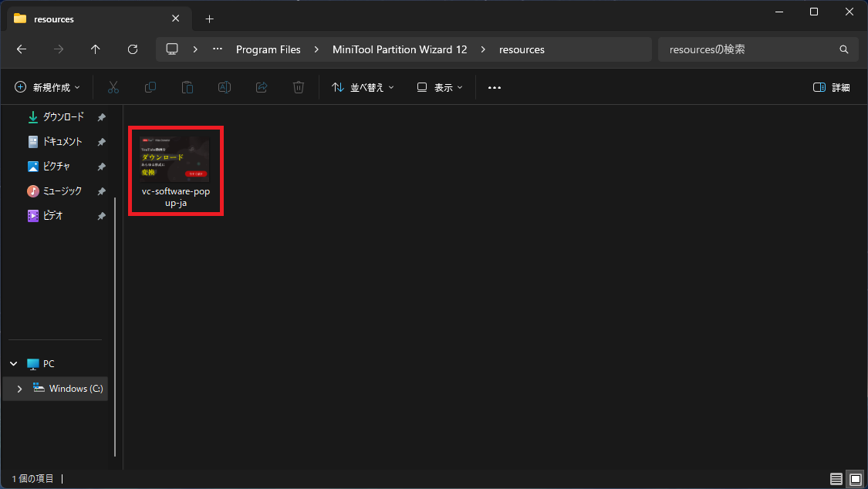Open a new tab with plus button
Screen dimensions: 868x489
point(209,19)
